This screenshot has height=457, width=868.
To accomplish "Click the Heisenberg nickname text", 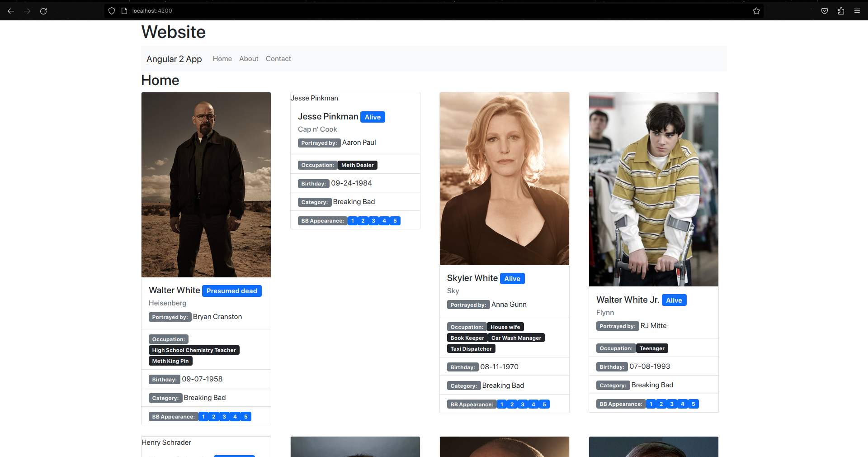I will tap(168, 303).
